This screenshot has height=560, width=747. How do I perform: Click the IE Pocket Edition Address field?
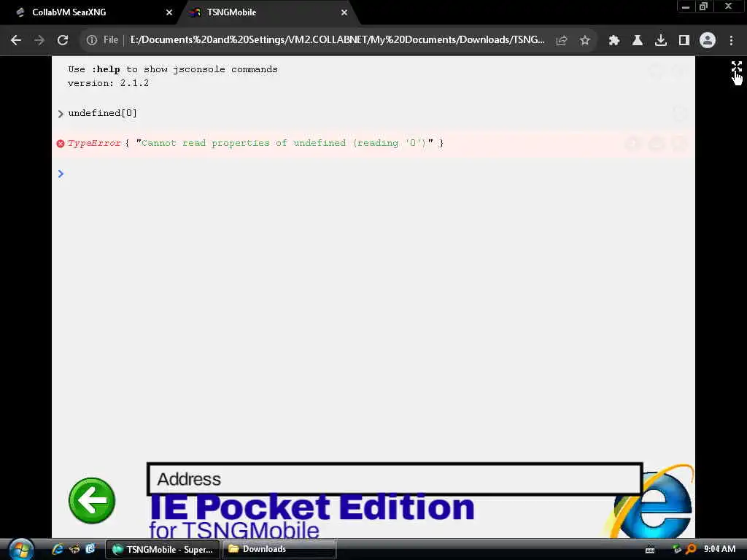click(395, 479)
